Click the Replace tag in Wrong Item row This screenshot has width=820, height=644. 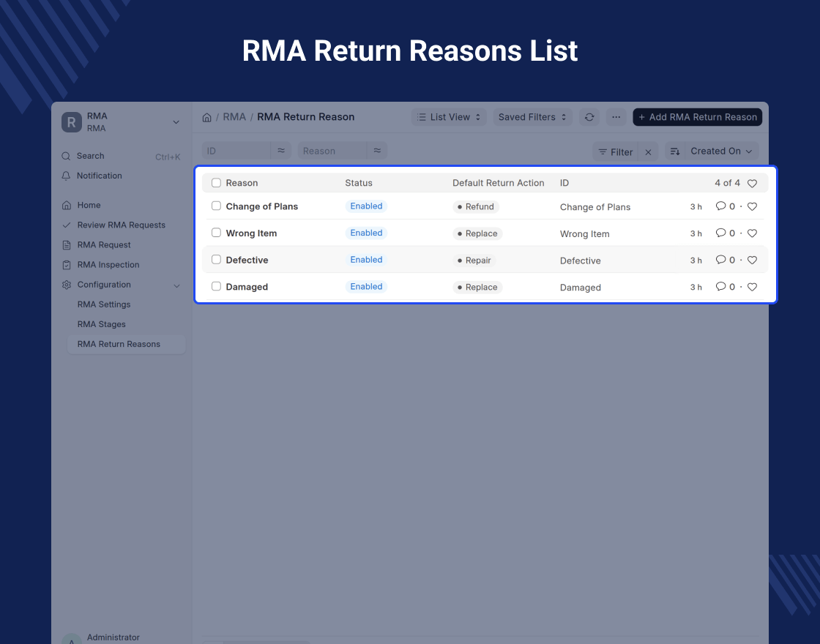coord(477,233)
